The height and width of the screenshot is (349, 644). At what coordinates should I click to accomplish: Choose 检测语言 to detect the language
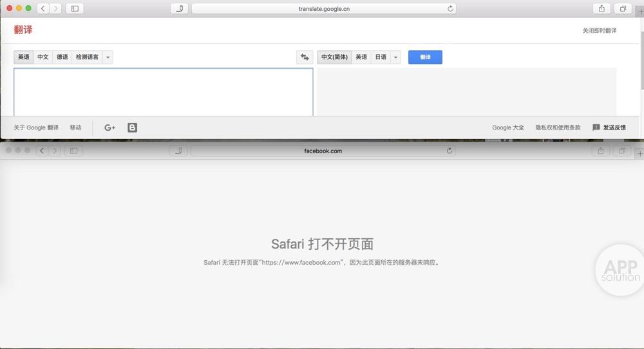click(87, 57)
